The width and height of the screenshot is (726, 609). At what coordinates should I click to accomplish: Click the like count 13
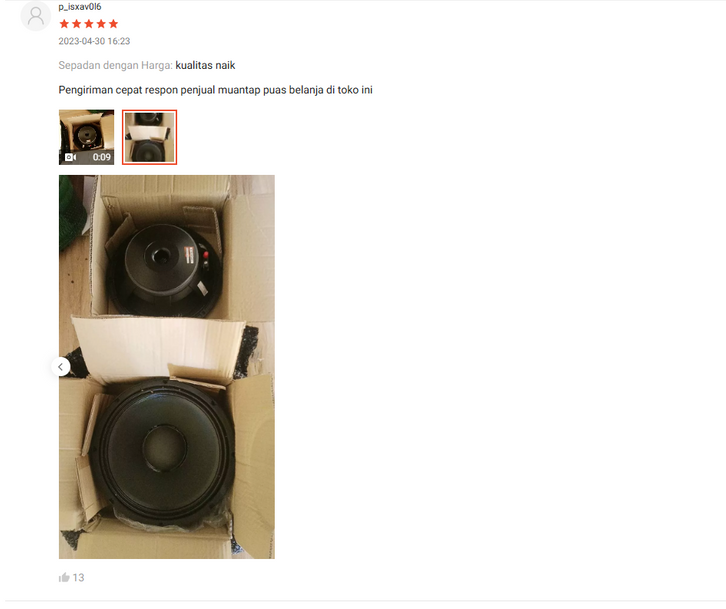point(78,578)
